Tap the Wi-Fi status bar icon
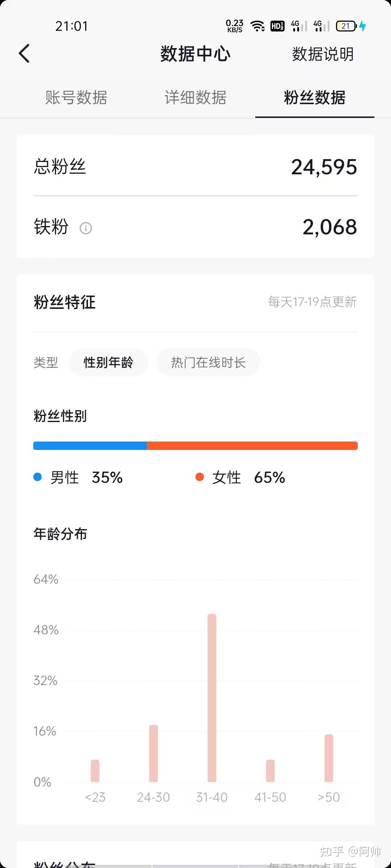The image size is (391, 868). [257, 26]
